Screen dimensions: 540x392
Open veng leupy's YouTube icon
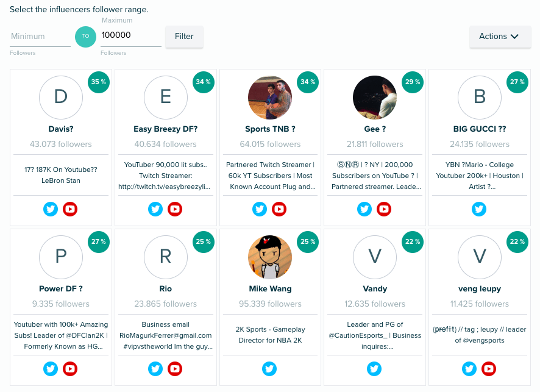(489, 369)
